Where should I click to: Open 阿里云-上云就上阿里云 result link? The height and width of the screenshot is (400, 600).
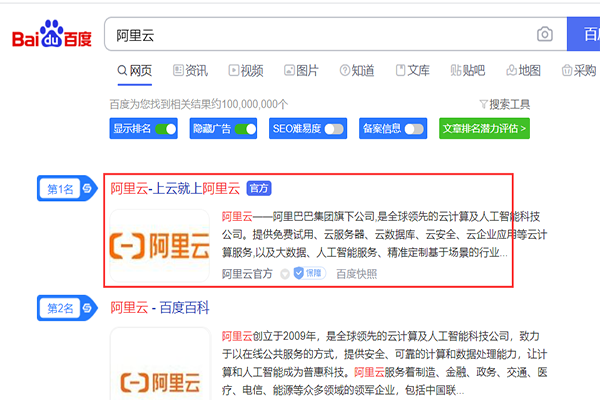(x=175, y=188)
